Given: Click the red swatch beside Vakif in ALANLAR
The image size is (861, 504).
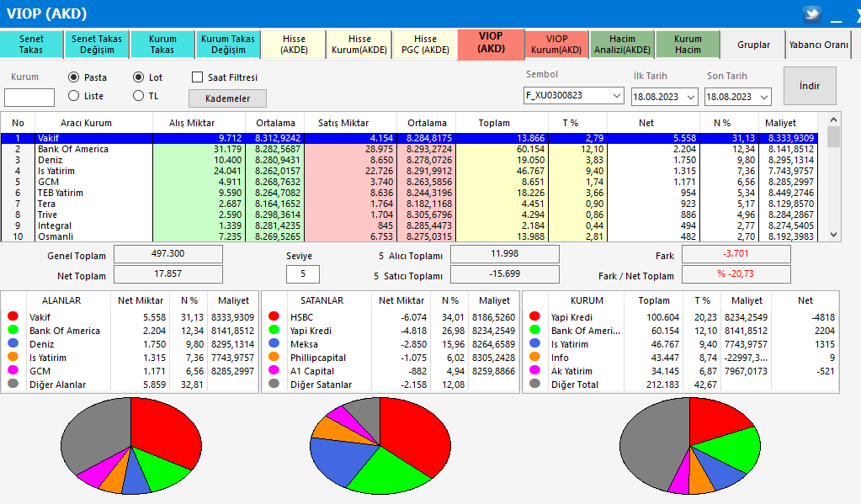Looking at the screenshot, I should pyautogui.click(x=13, y=316).
